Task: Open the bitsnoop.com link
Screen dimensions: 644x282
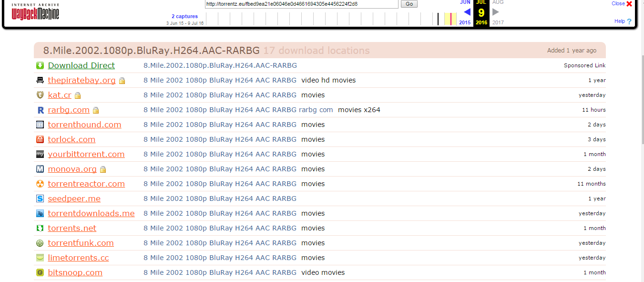Action: (x=75, y=272)
